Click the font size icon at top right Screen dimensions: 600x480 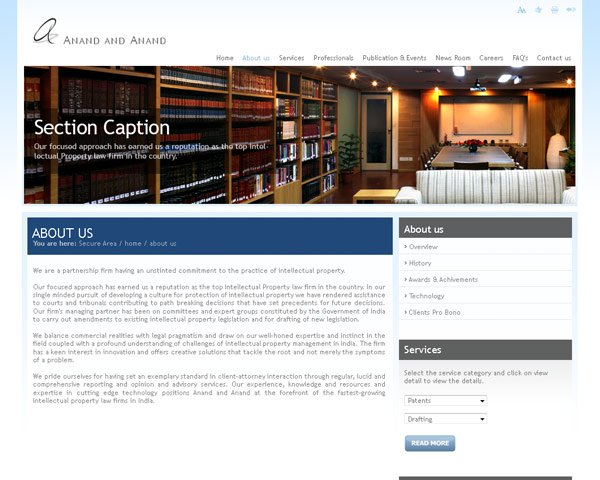click(x=521, y=10)
